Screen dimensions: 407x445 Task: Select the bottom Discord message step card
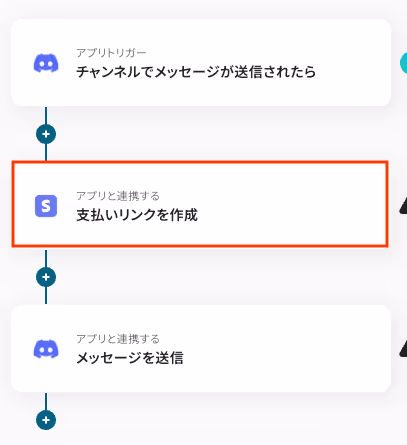(201, 348)
